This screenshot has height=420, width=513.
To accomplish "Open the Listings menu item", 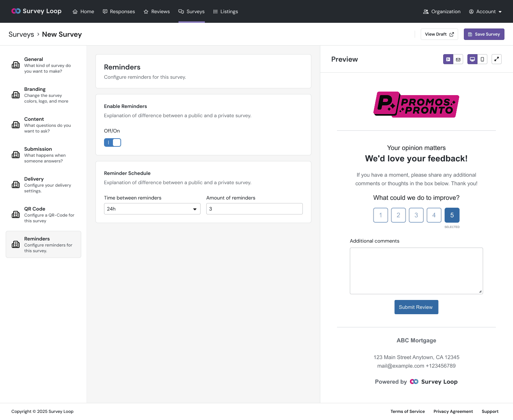I will [x=226, y=11].
